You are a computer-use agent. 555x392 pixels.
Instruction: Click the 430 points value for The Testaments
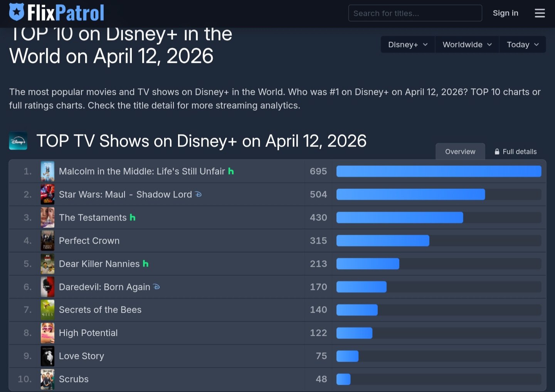(x=318, y=217)
